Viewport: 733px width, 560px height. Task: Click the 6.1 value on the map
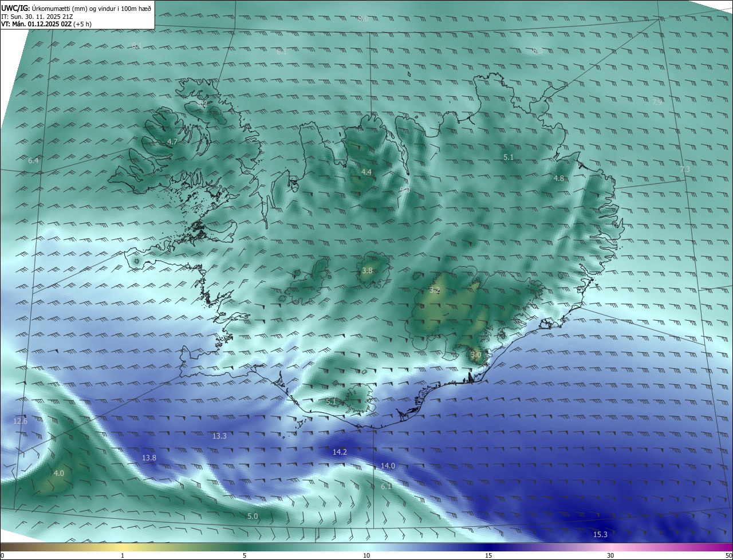386,487
